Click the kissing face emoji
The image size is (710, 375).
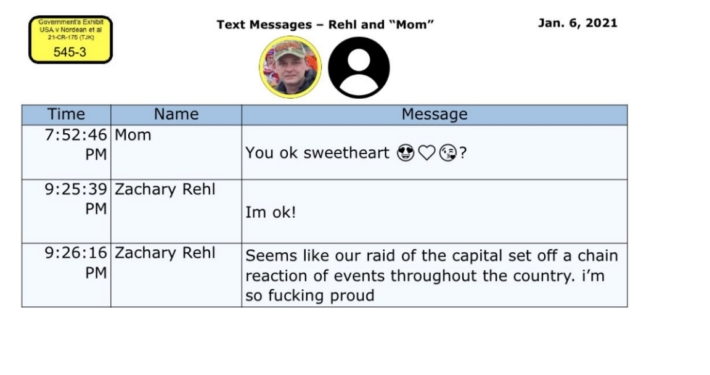(448, 153)
